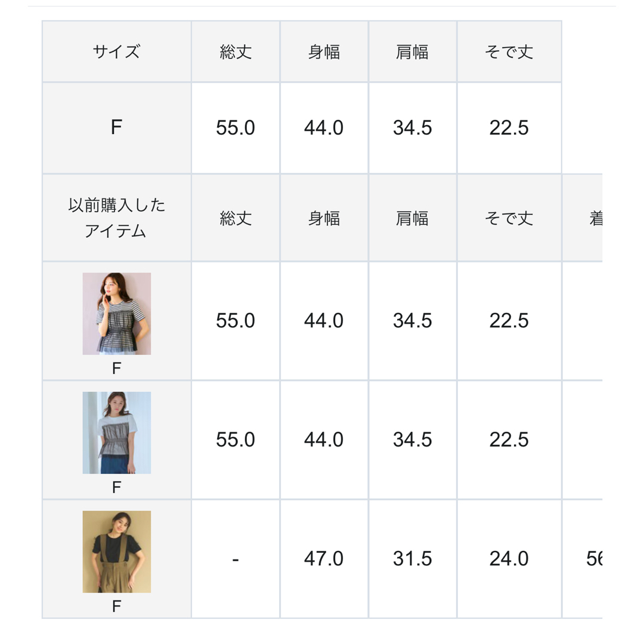Image resolution: width=644 pixels, height=644 pixels.
Task: Click the dash in the 総丈 column
Action: click(x=236, y=559)
